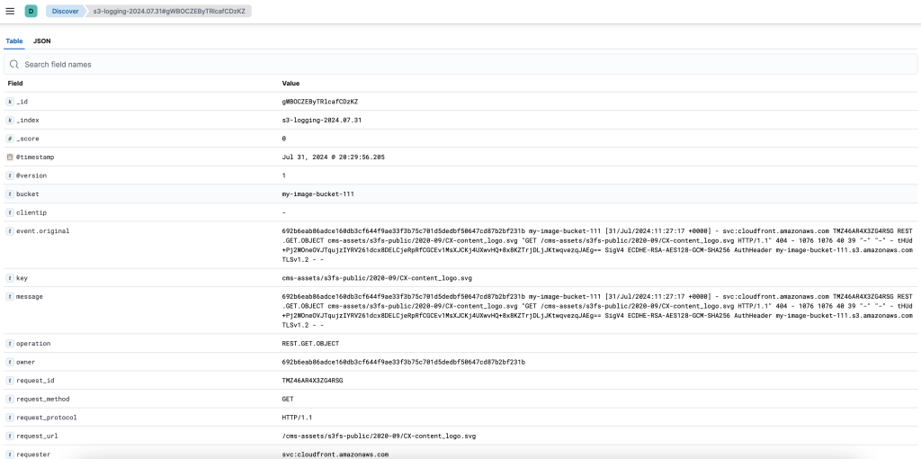The image size is (921, 459).
Task: Click the request_url field type icon
Action: [x=9, y=436]
